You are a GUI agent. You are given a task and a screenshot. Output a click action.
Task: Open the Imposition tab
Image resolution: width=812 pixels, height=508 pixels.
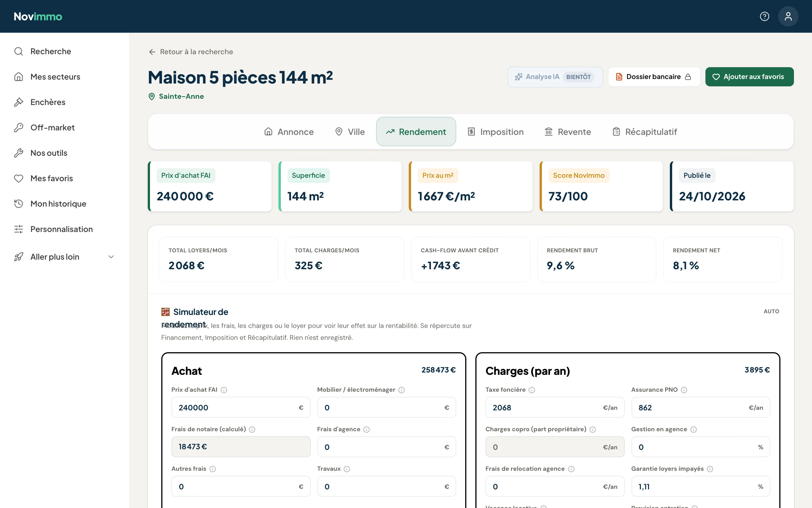click(496, 132)
